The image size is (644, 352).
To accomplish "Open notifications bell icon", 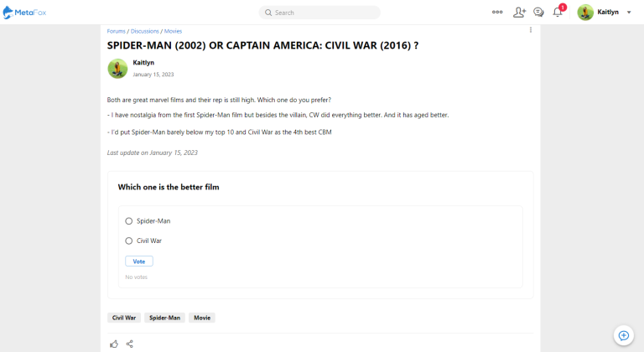I will tap(558, 12).
